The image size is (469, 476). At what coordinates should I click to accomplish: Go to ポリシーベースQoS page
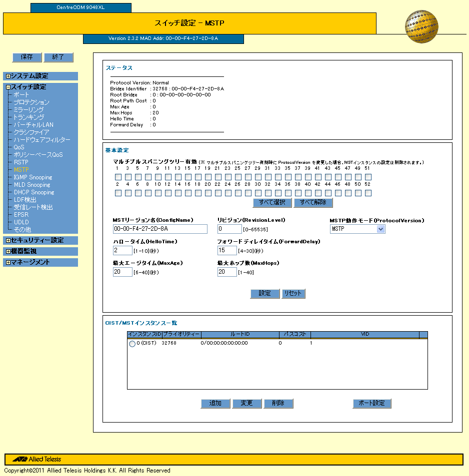pyautogui.click(x=38, y=155)
